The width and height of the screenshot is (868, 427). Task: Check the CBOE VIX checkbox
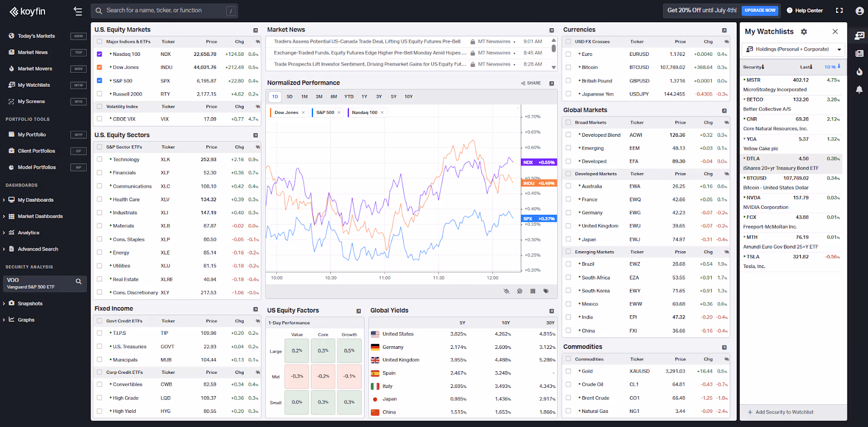[x=99, y=119]
